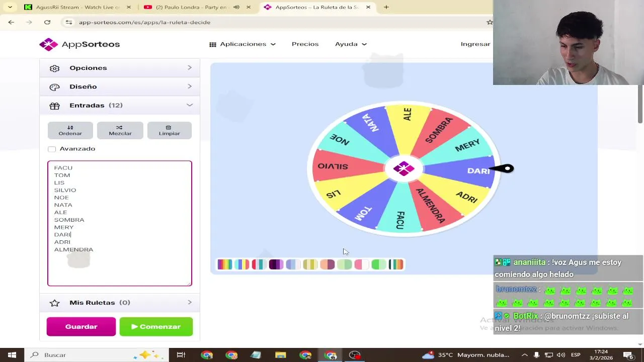The width and height of the screenshot is (644, 362).
Task: Open the Ayuda dropdown menu
Action: 351,44
